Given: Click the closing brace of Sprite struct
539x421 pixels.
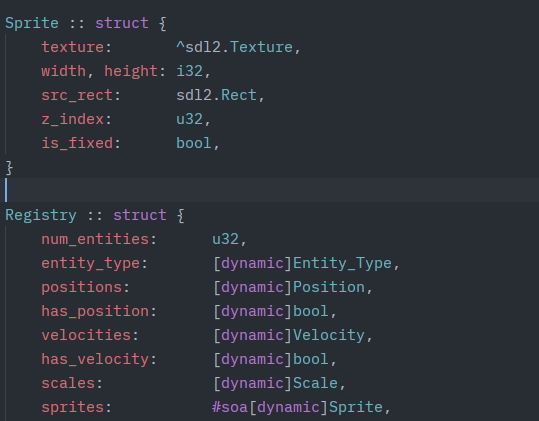Looking at the screenshot, I should pos(9,168).
